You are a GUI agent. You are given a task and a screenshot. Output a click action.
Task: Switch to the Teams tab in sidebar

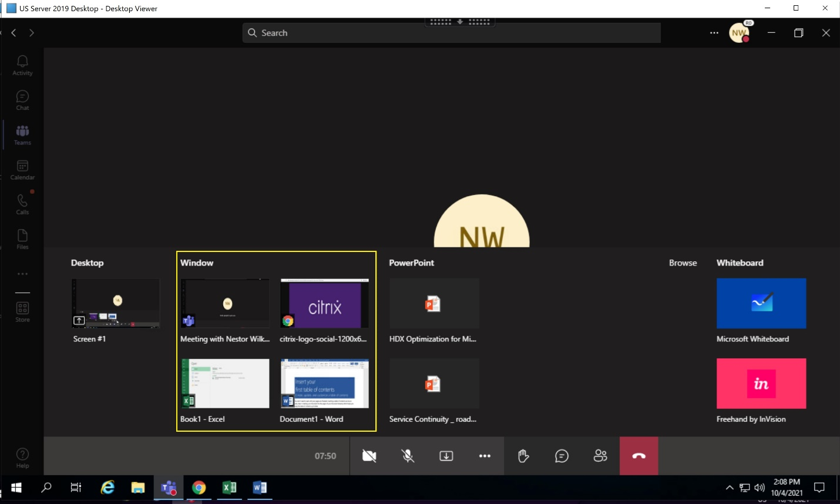point(22,134)
